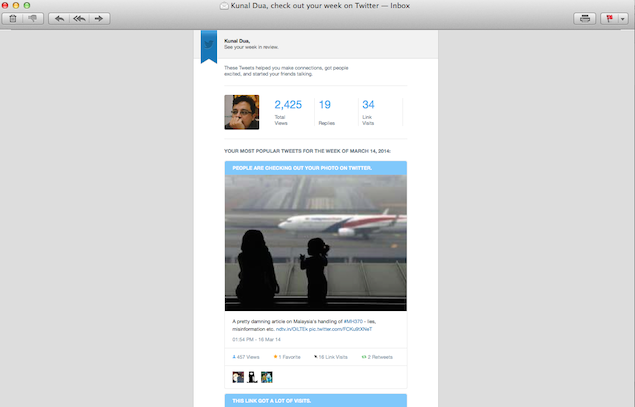Screen dimensions: 635x407
Task: Click the 34 Link Visits number
Action: click(x=368, y=104)
